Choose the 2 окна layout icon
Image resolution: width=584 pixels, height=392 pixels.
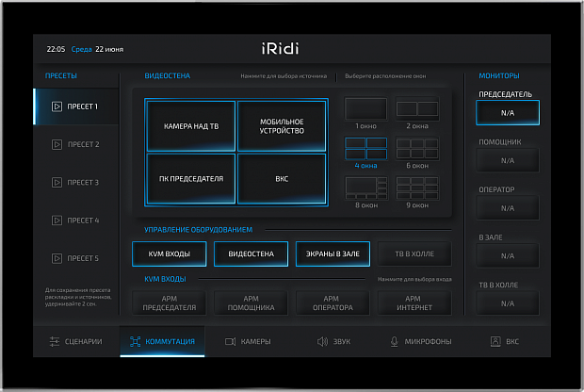416,109
